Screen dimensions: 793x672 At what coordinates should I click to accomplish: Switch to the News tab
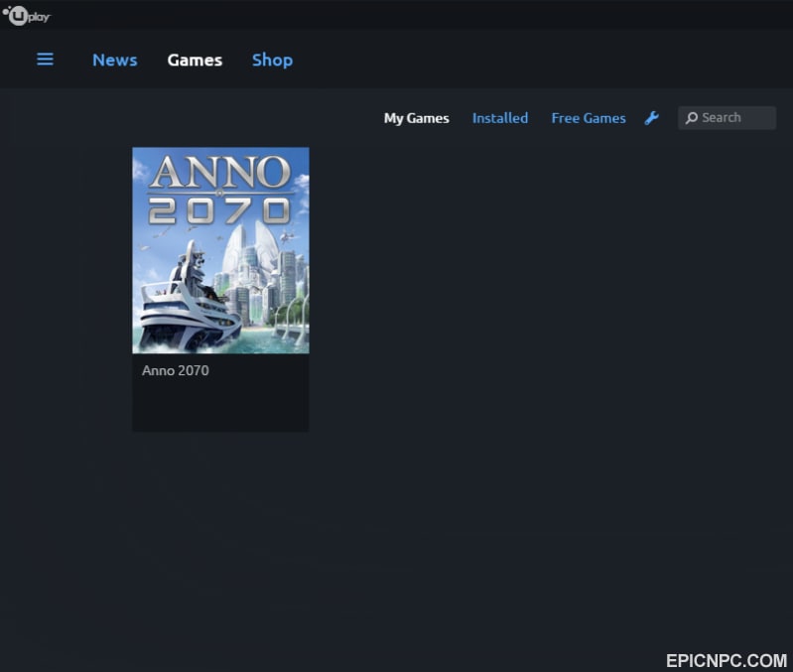[115, 60]
